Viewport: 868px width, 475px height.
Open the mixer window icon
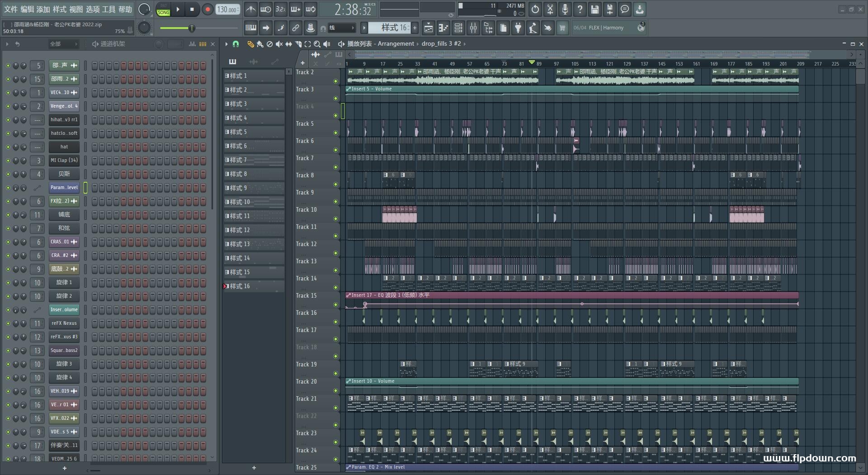pos(473,28)
